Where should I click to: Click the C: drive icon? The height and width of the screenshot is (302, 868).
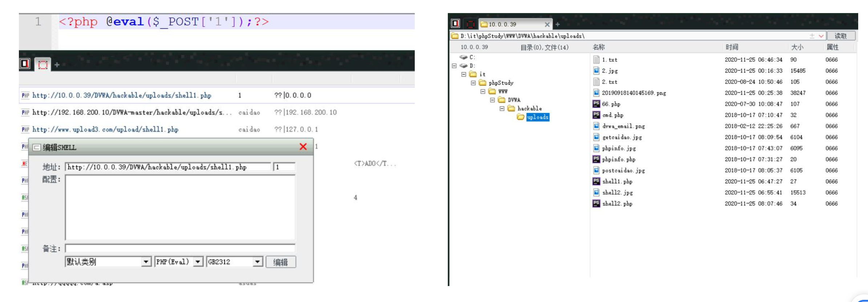coord(463,57)
